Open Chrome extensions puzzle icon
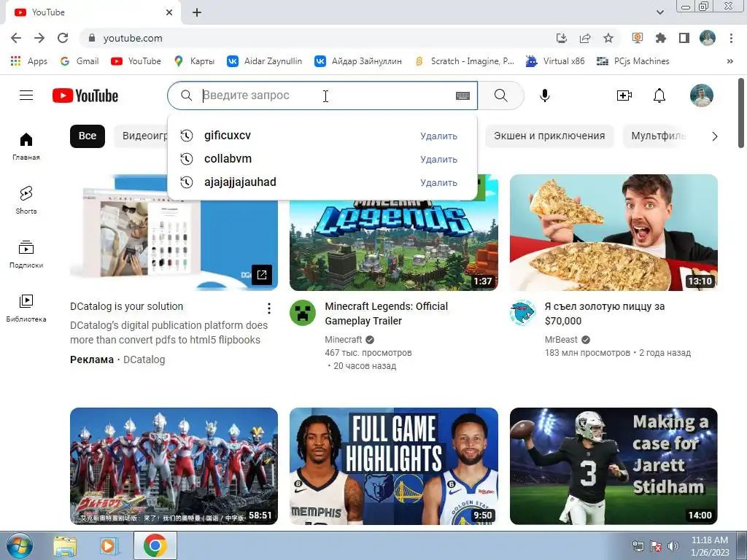 tap(661, 38)
